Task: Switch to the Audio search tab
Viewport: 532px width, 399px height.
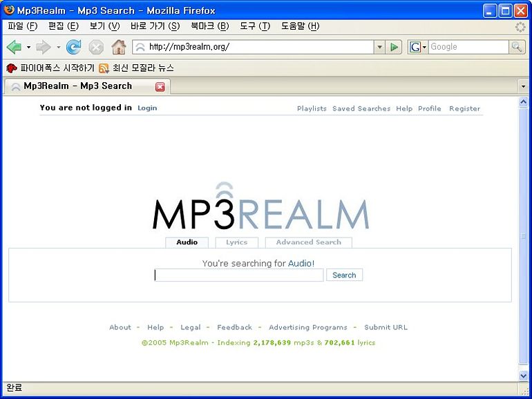Action: (x=187, y=242)
